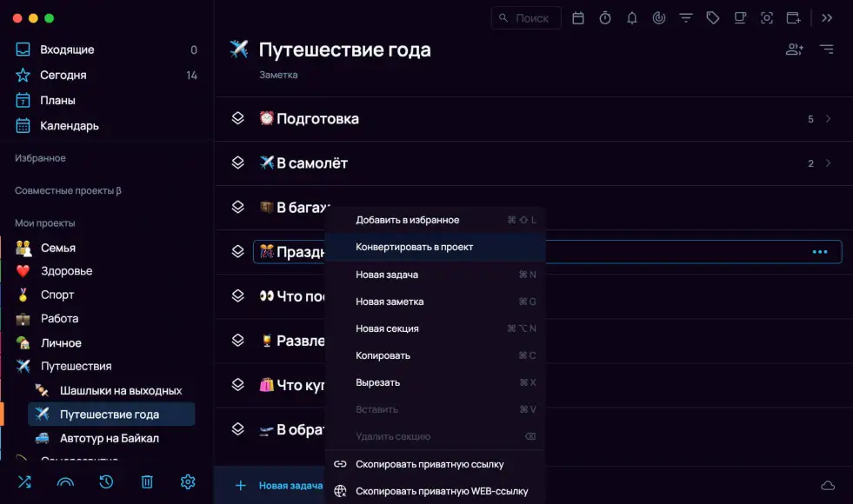Click the add people share icon
The image size is (853, 504).
click(x=794, y=50)
